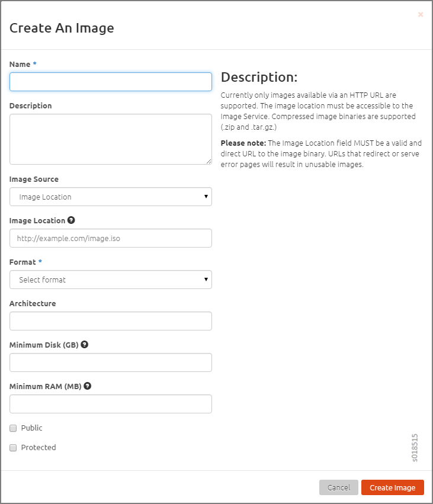433x504 pixels.
Task: Click the Cancel button
Action: click(339, 487)
